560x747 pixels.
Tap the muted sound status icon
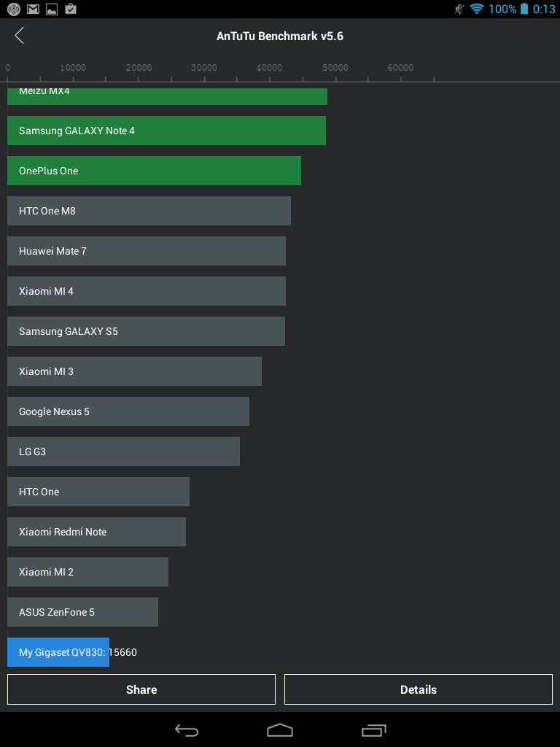(459, 9)
